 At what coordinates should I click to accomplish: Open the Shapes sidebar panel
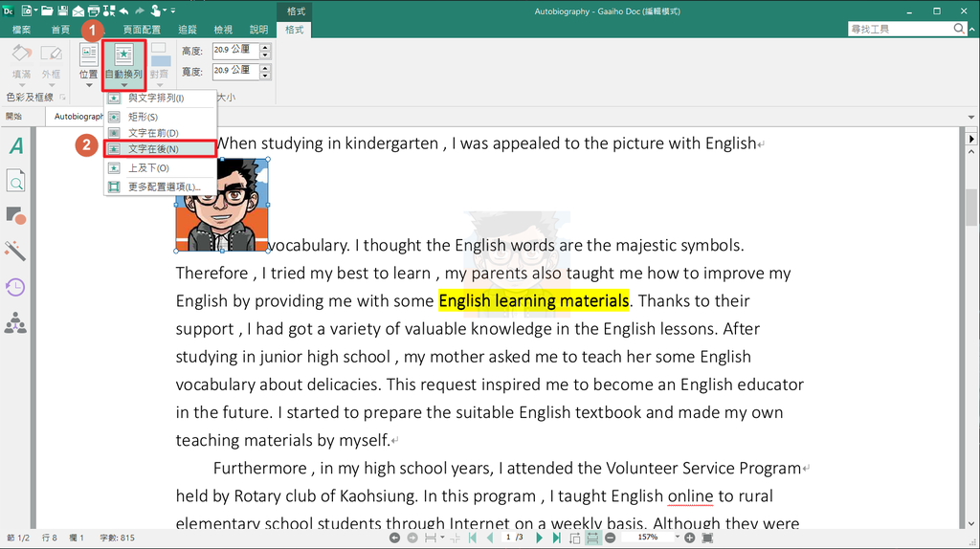click(15, 215)
